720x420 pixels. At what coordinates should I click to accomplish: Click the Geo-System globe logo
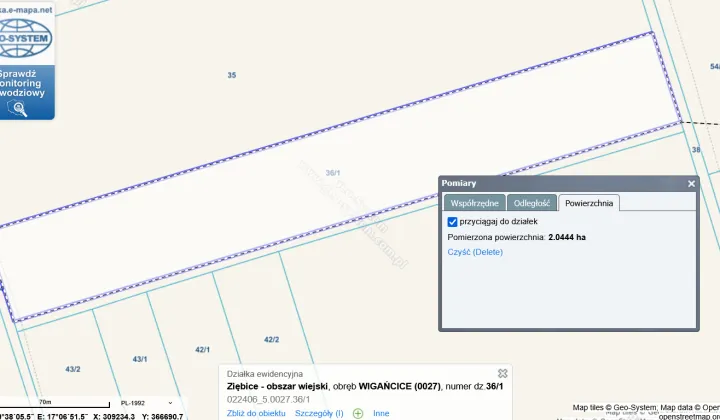pos(25,39)
